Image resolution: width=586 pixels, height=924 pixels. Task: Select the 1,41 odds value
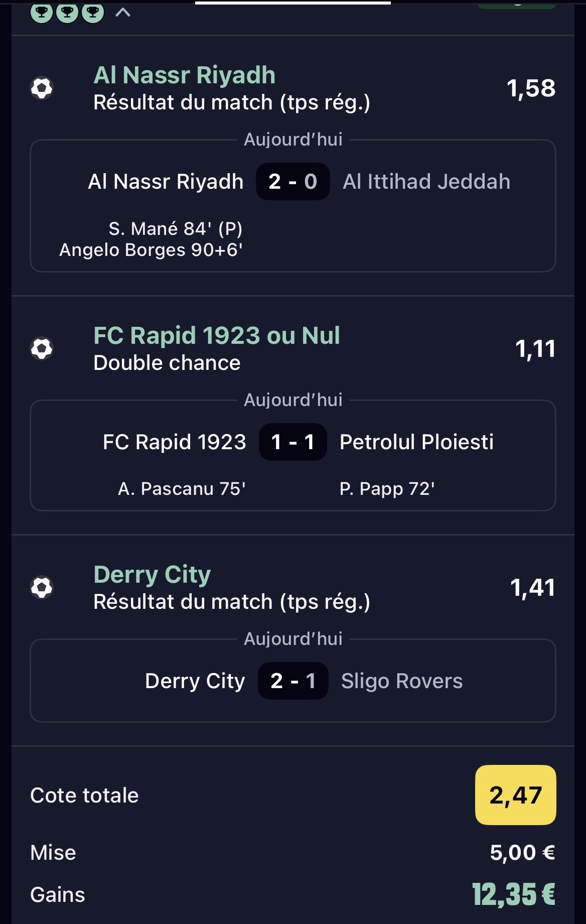532,588
